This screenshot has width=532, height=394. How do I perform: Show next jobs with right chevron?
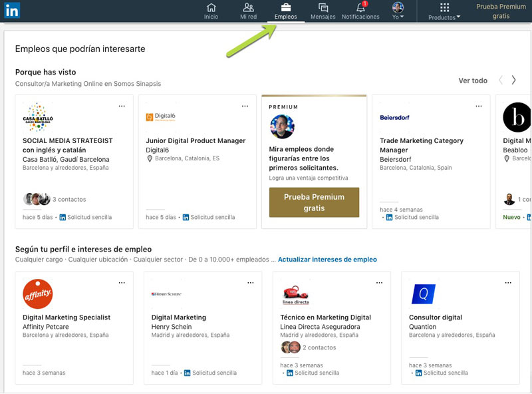[x=513, y=80]
